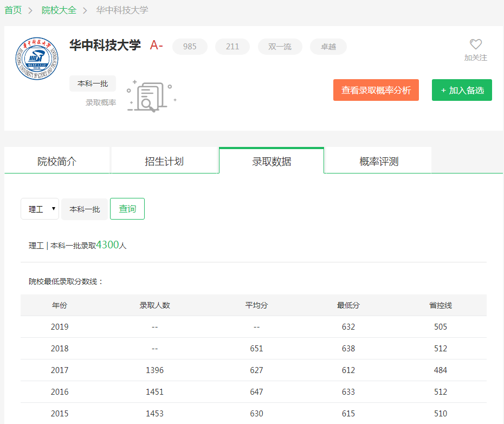Click 录取人数 column header
This screenshot has height=424, width=504.
point(154,305)
